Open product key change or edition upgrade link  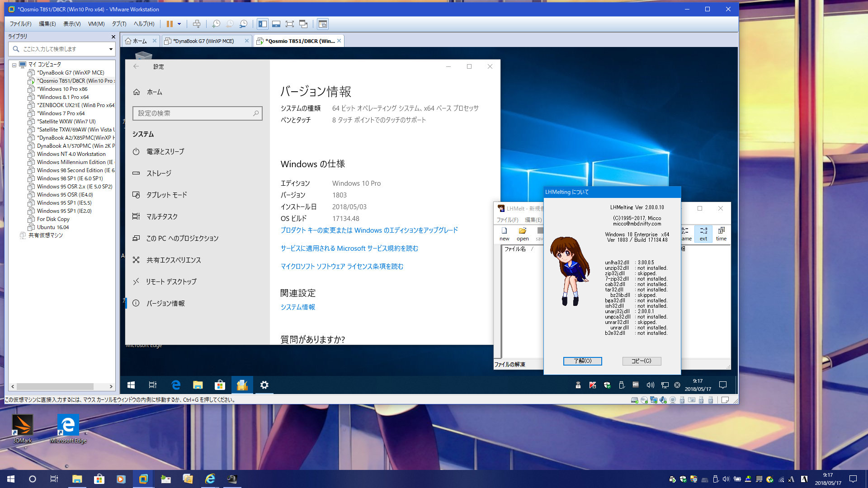369,230
